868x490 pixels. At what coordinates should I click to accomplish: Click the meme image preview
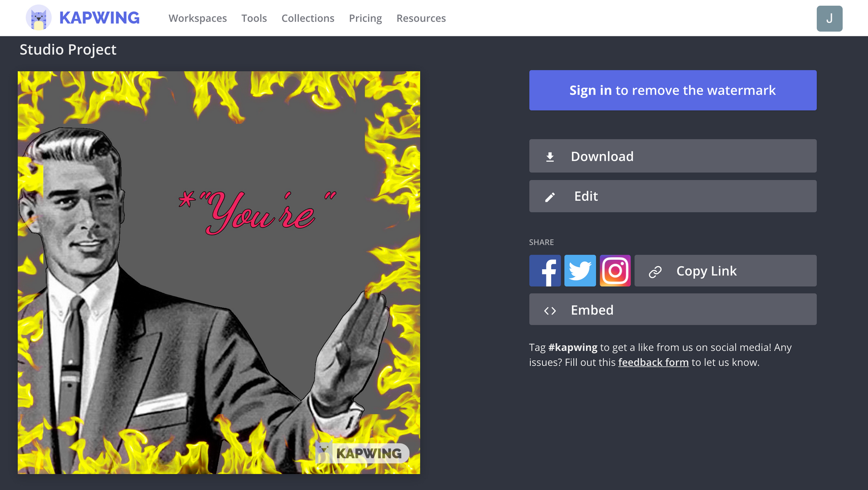point(219,272)
